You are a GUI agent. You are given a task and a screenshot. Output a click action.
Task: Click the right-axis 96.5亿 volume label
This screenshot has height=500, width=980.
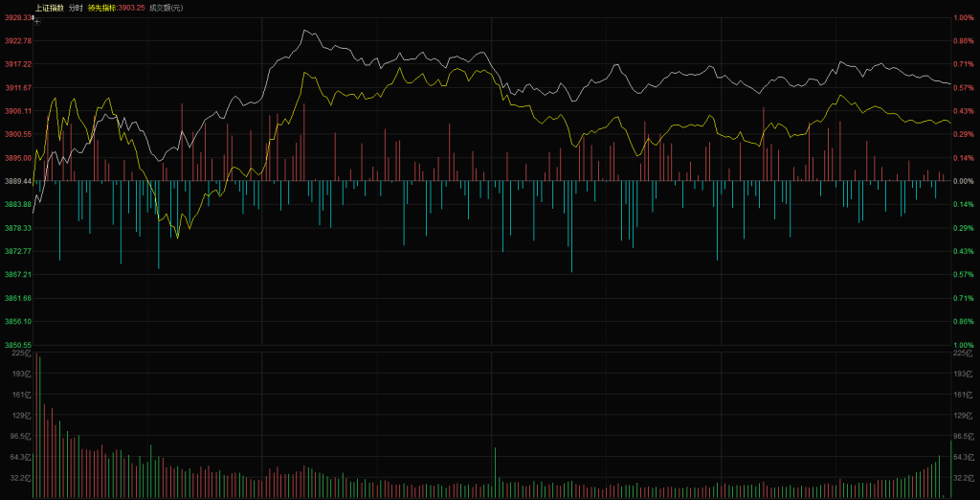point(963,436)
